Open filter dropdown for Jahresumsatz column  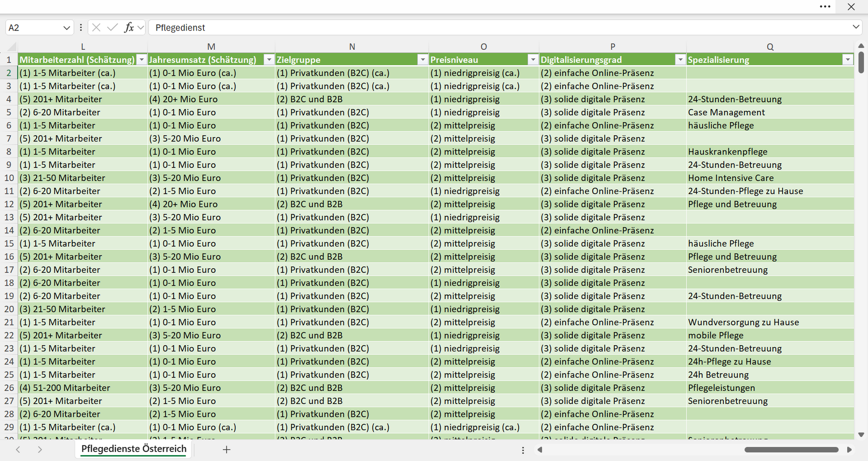coord(269,60)
